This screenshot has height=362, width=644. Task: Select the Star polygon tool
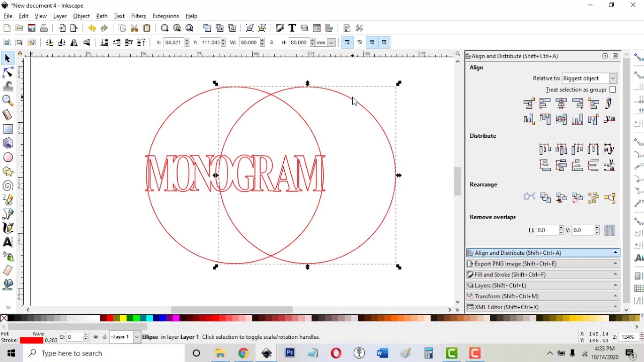click(x=8, y=171)
